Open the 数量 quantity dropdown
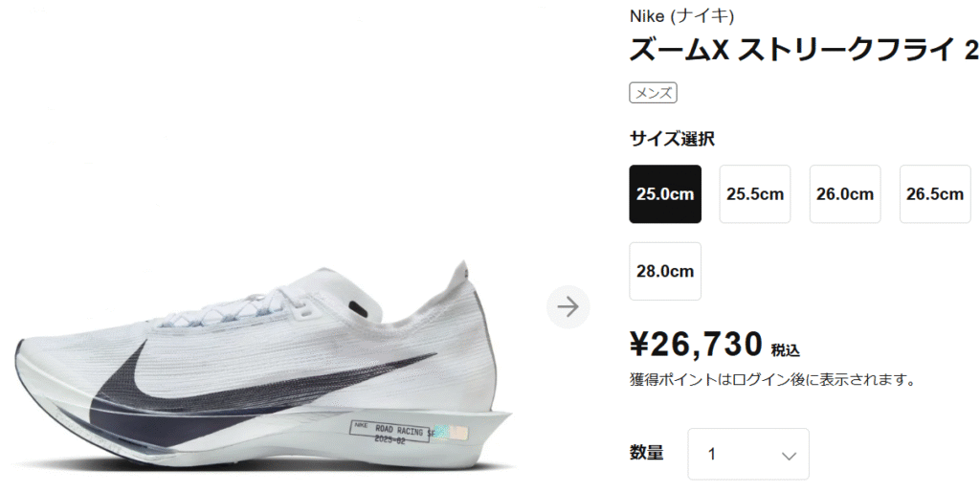 tap(748, 455)
